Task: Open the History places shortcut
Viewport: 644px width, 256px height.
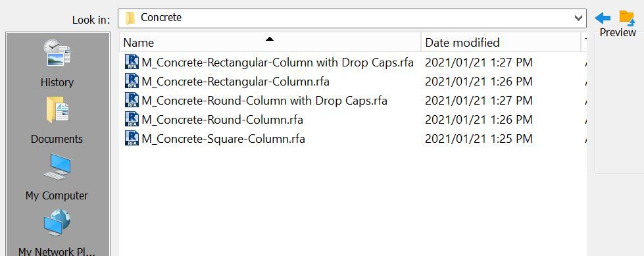Action: (x=57, y=63)
